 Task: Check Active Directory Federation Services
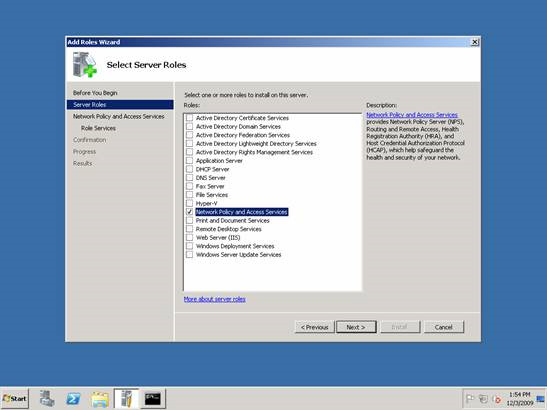click(189, 135)
